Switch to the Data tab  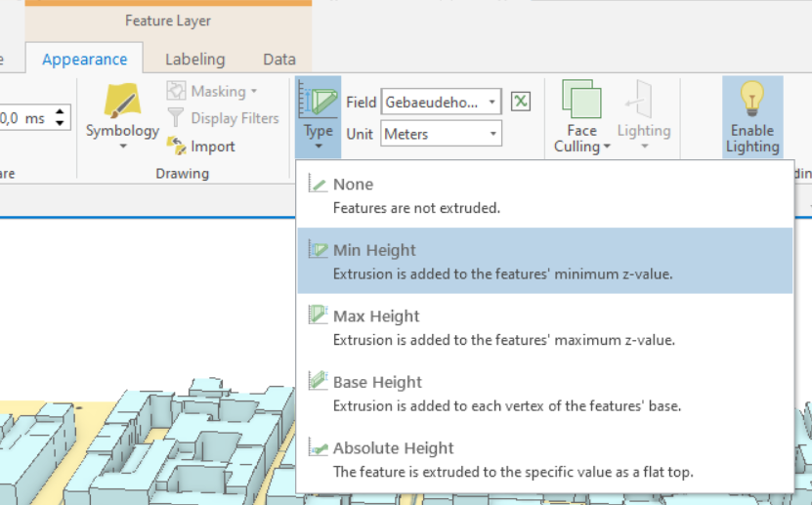279,60
